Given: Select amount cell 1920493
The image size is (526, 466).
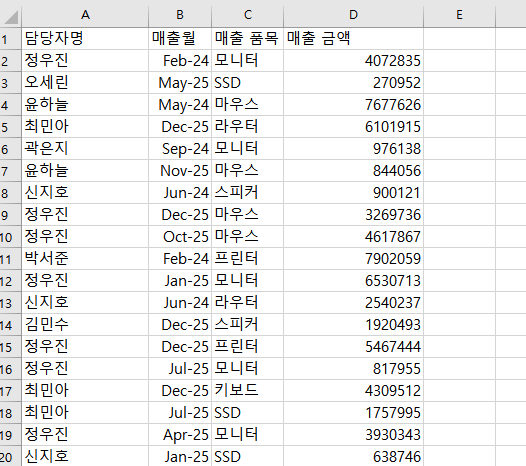Looking at the screenshot, I should (353, 325).
